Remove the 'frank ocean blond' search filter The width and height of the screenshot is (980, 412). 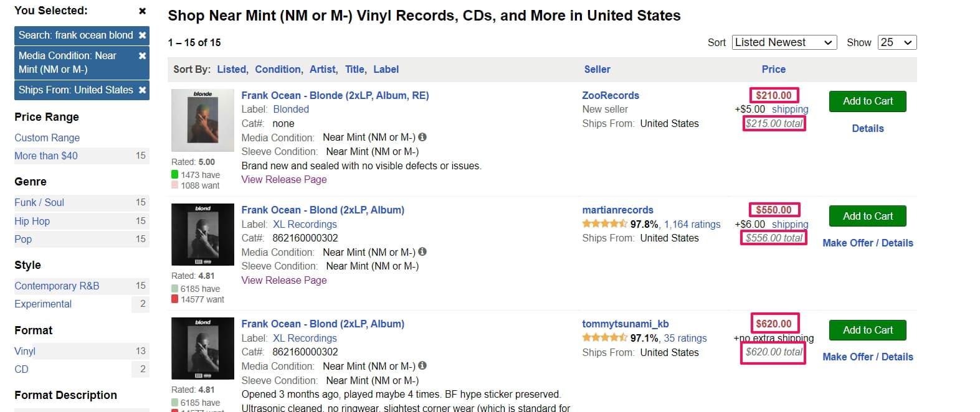pos(142,35)
